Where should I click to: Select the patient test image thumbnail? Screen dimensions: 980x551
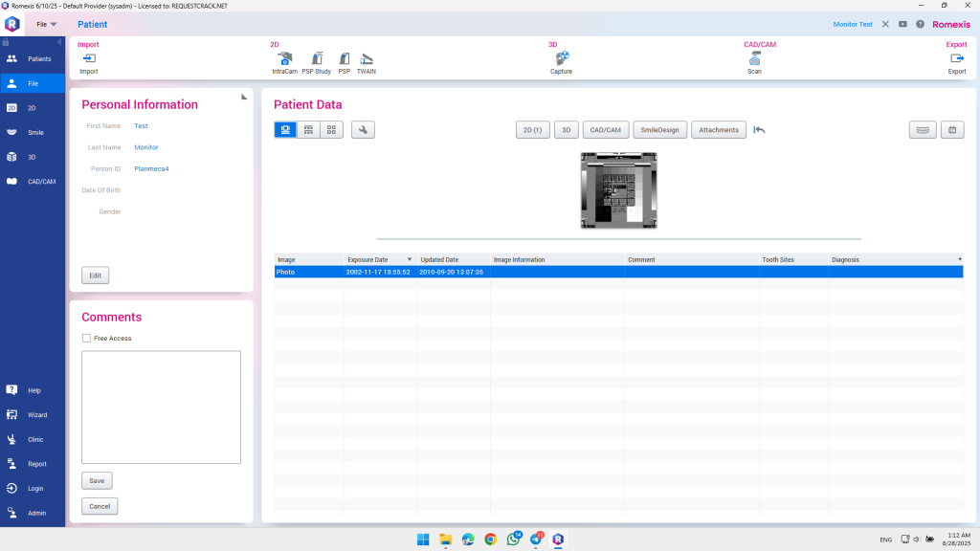point(618,190)
